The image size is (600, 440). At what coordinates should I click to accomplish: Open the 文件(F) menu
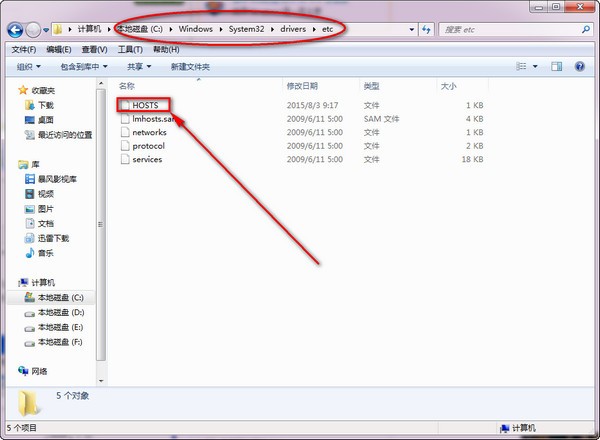pos(23,49)
